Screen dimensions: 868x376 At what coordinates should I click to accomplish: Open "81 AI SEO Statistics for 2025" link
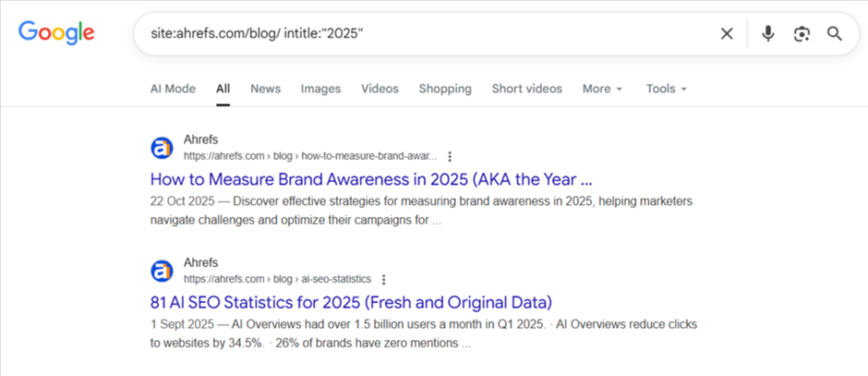(x=350, y=301)
